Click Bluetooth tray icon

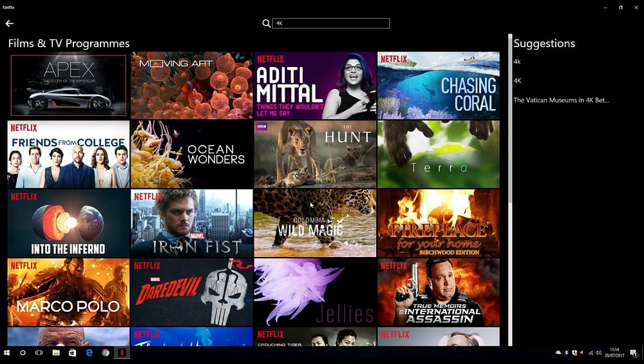click(x=566, y=352)
